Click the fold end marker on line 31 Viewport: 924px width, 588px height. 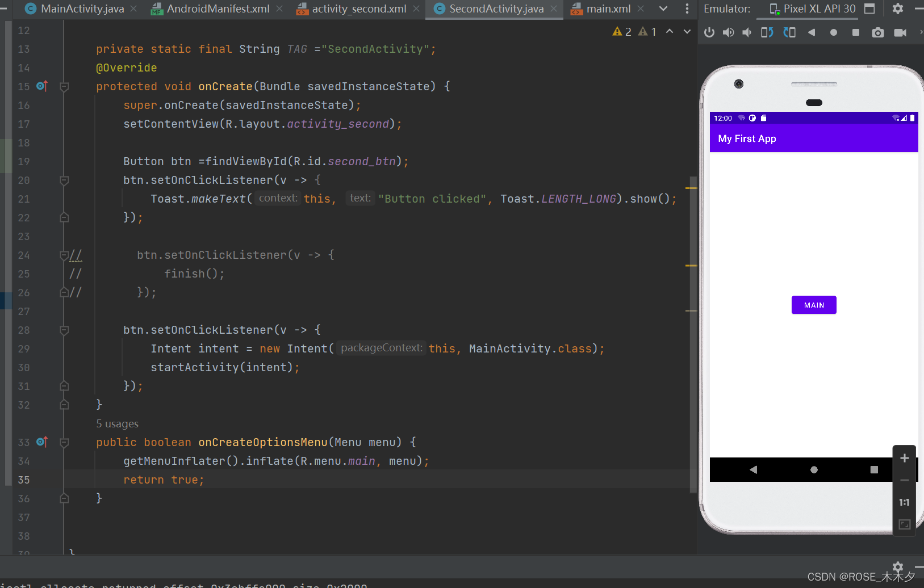(64, 386)
